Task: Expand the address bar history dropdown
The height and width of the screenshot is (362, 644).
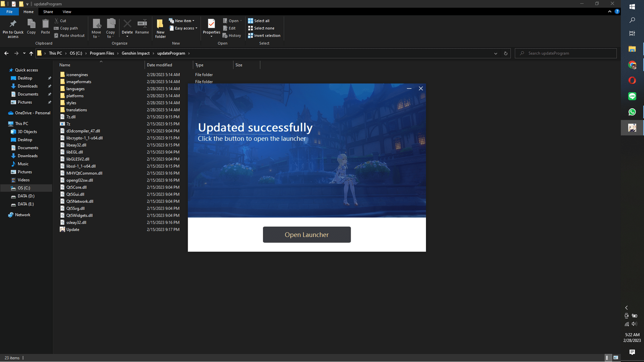Action: click(x=495, y=53)
